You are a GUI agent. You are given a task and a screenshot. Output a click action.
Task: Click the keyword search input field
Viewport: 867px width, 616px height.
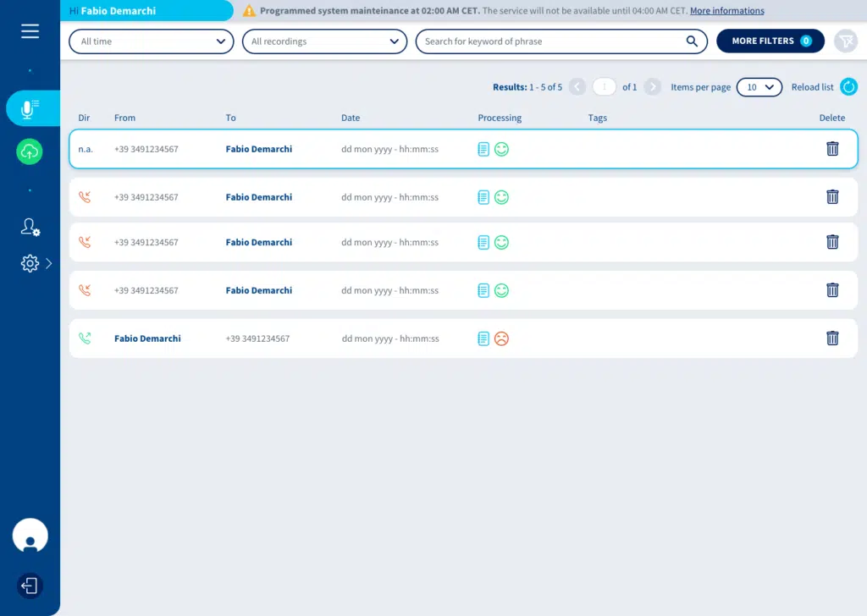550,41
